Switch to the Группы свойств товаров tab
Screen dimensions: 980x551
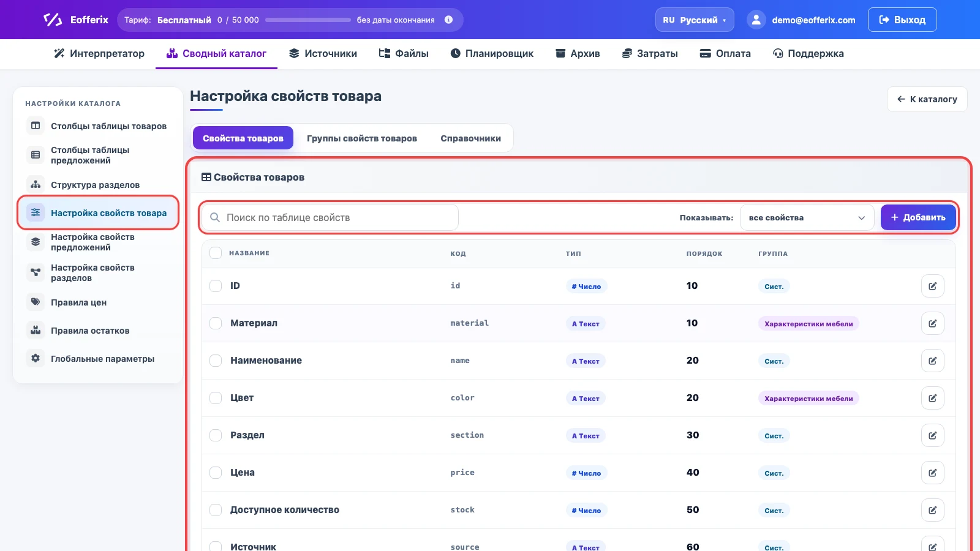[x=362, y=138]
